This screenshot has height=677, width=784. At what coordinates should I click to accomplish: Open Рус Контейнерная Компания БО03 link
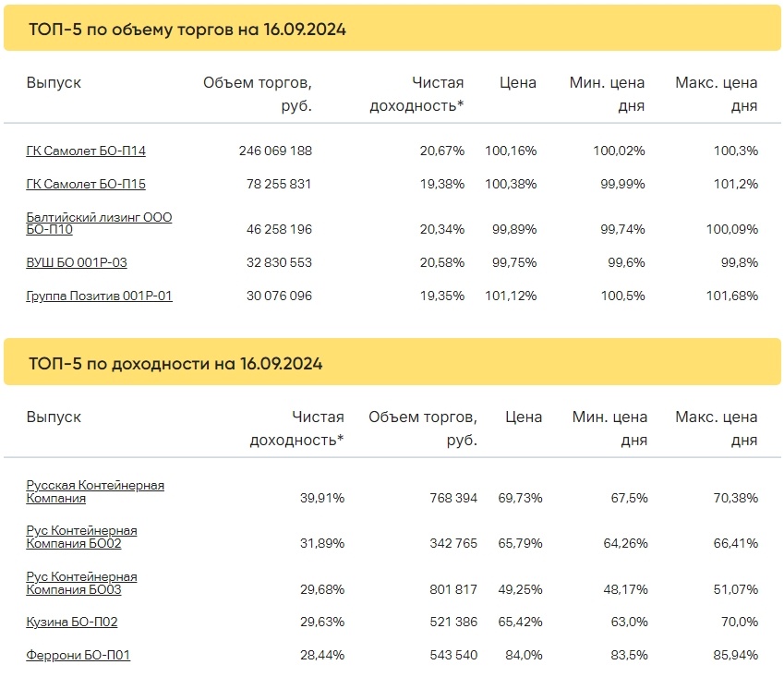(x=81, y=583)
